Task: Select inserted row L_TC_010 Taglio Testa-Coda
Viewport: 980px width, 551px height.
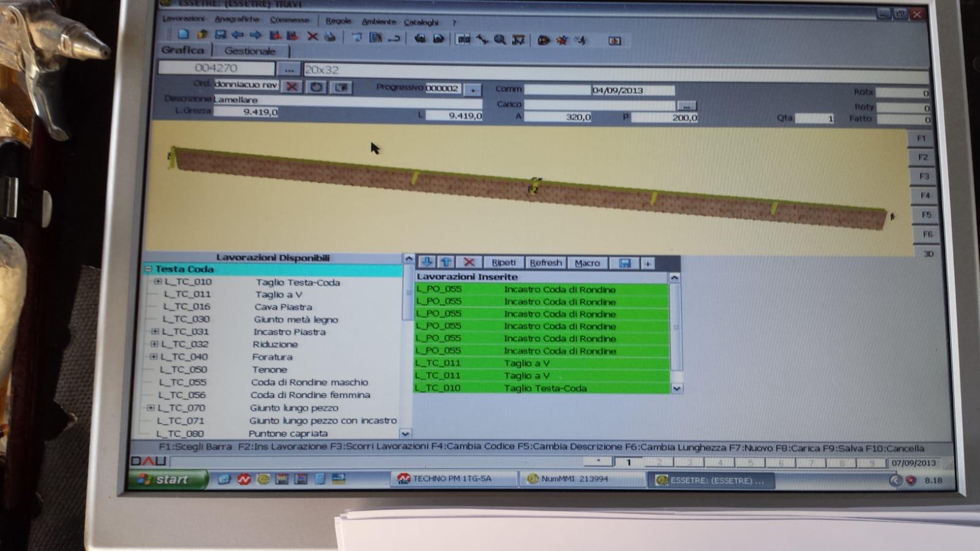Action: pos(542,388)
